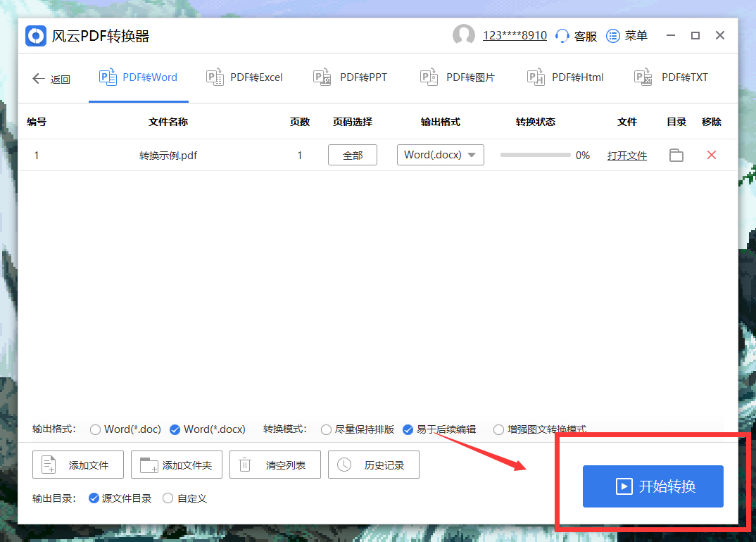Click 页码选择 column header

353,122
